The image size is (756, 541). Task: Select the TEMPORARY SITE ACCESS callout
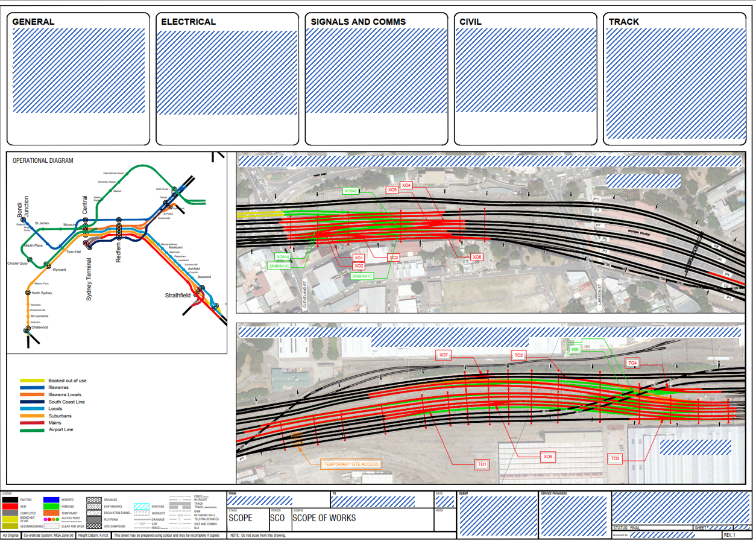click(x=351, y=464)
